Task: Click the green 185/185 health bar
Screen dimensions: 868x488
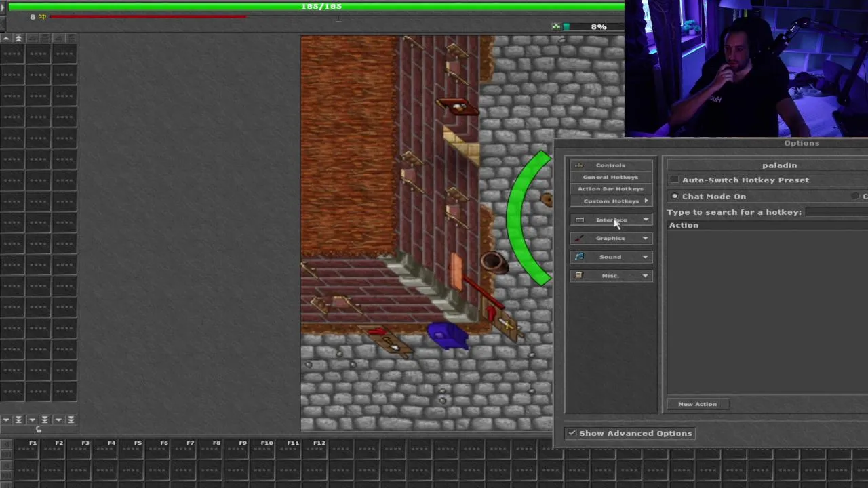Action: 315,6
